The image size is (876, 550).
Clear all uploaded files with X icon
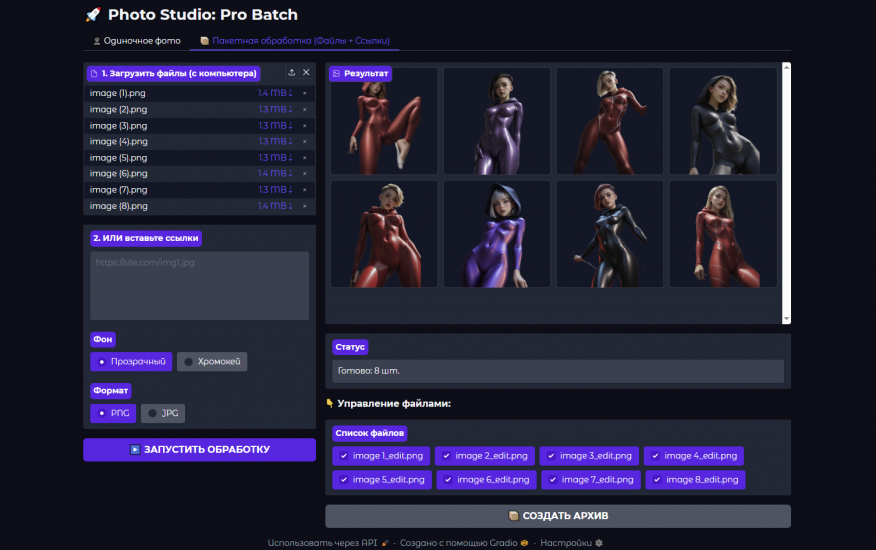(306, 73)
